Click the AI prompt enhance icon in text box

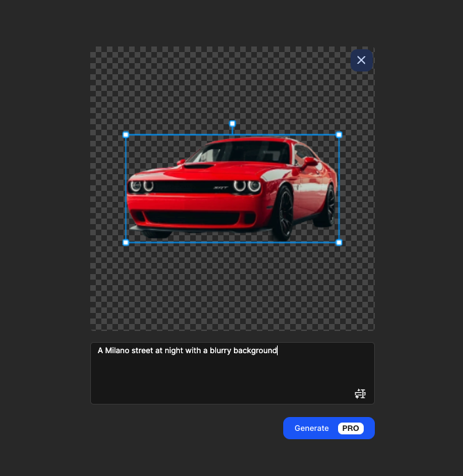point(360,393)
